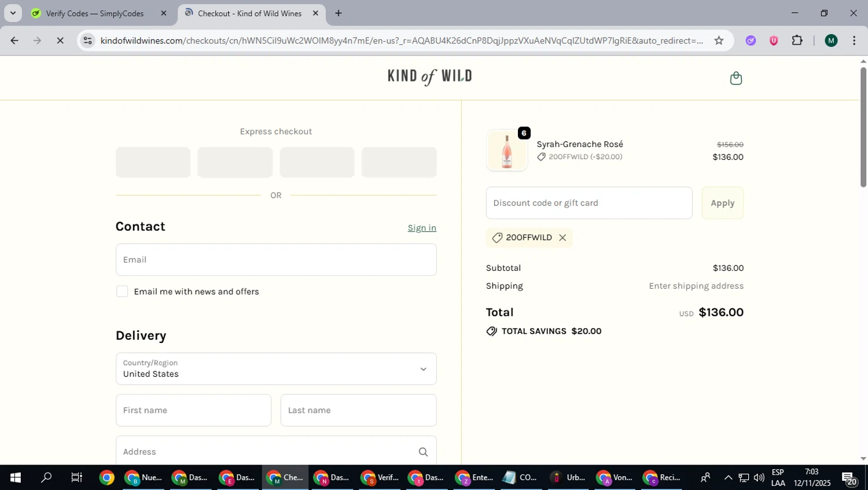This screenshot has width=868, height=490.
Task: Toggle Email me with news and offers
Action: pyautogui.click(x=122, y=292)
